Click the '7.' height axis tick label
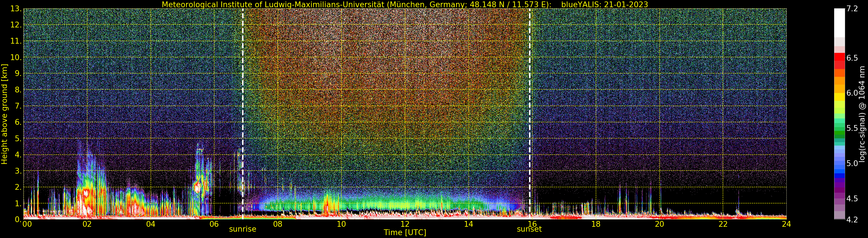This screenshot has width=868, height=238. click(x=18, y=106)
